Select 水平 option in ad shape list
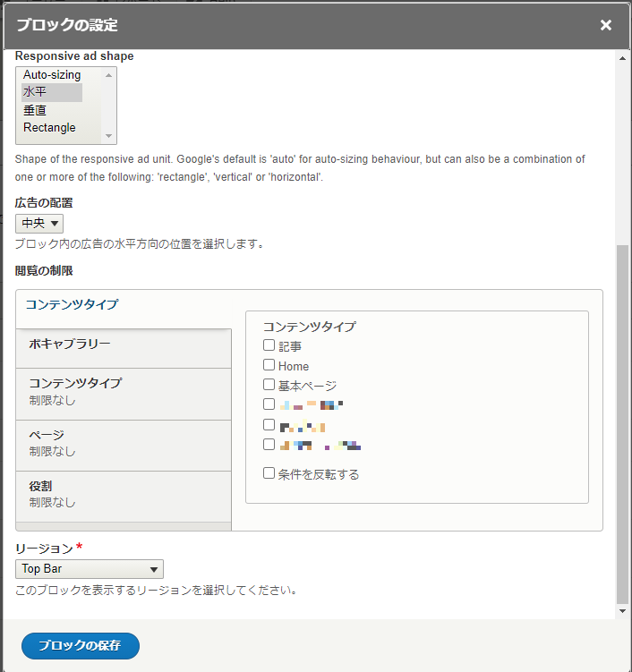 tap(52, 92)
